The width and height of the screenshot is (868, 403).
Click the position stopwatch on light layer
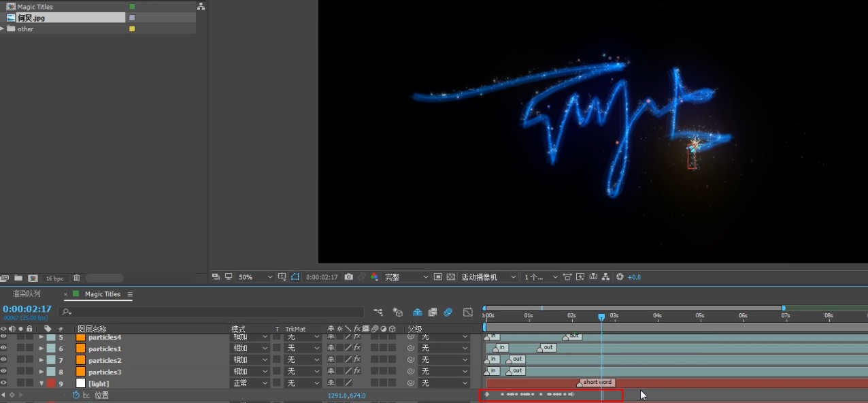[76, 395]
